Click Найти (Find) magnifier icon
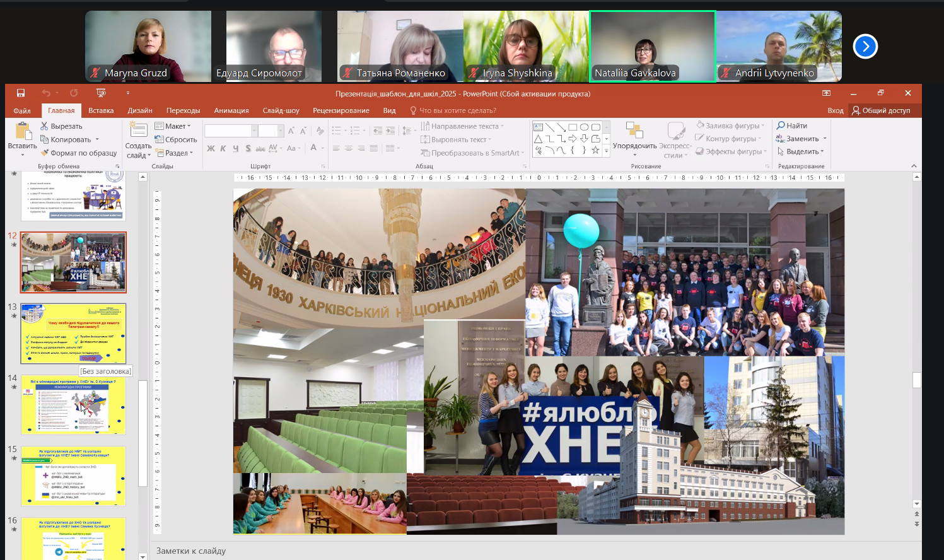Image resolution: width=944 pixels, height=560 pixels. 781,125
